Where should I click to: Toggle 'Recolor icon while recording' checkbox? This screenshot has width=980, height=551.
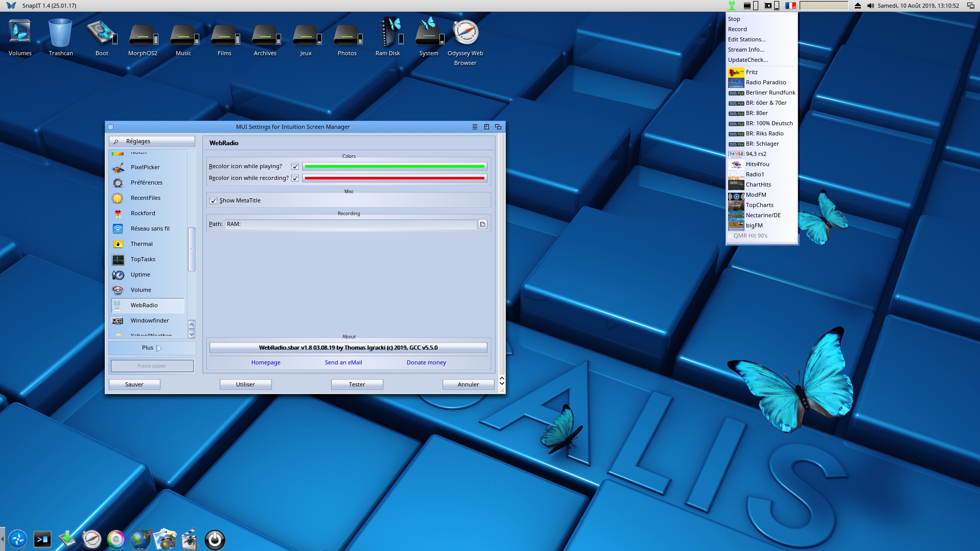coord(295,178)
